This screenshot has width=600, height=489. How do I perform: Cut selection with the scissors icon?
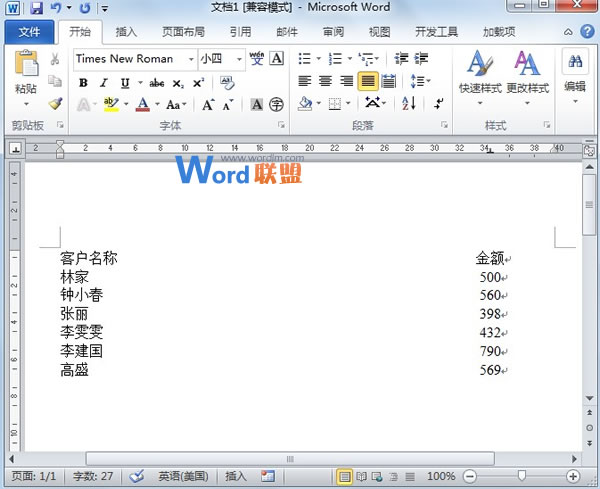point(55,59)
